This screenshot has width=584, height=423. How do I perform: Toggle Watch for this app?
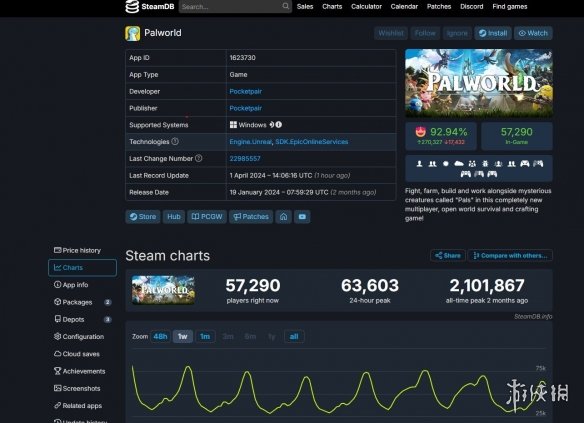[x=533, y=33]
